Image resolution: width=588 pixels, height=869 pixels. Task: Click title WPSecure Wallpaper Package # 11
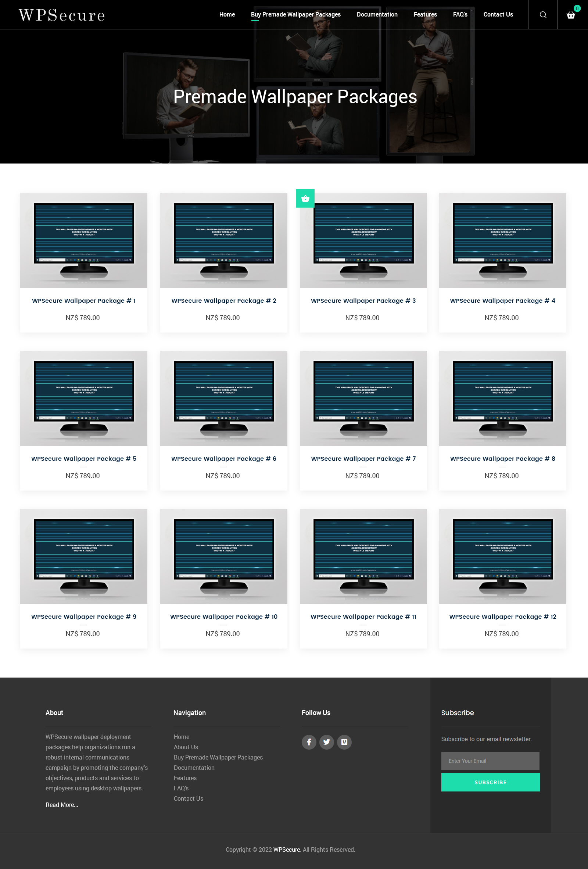[363, 617]
